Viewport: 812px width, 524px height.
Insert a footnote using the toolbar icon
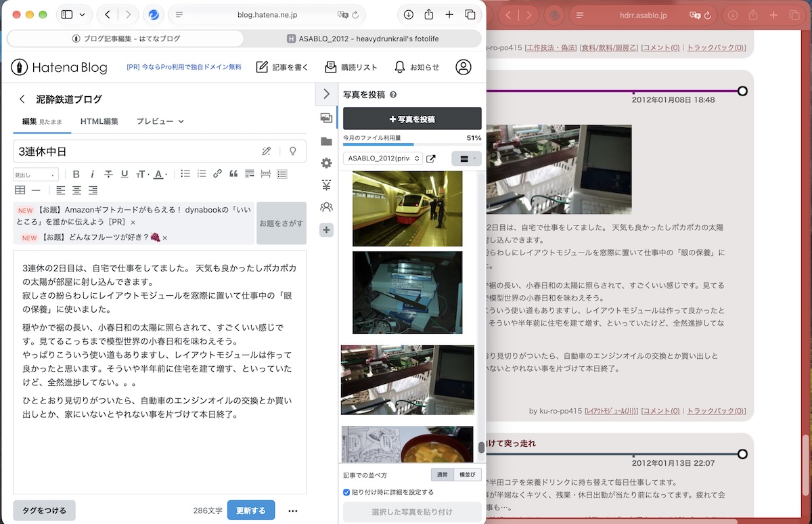click(250, 174)
